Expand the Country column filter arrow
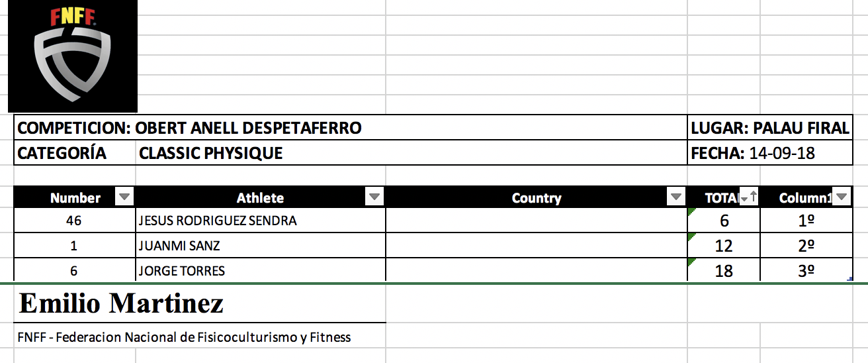 pos(675,197)
